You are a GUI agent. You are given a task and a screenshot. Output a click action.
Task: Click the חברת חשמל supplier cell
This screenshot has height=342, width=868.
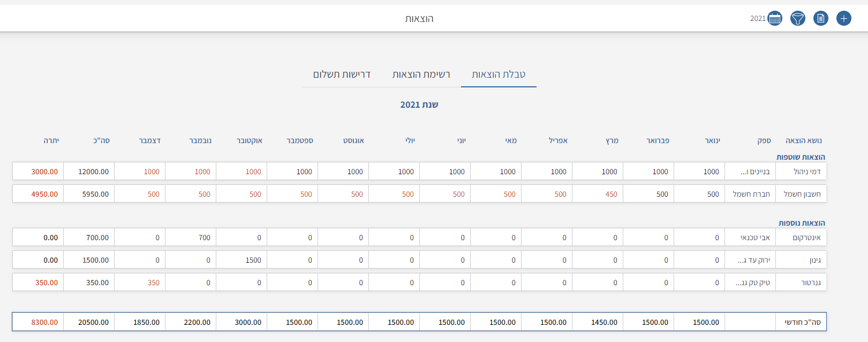(751, 194)
